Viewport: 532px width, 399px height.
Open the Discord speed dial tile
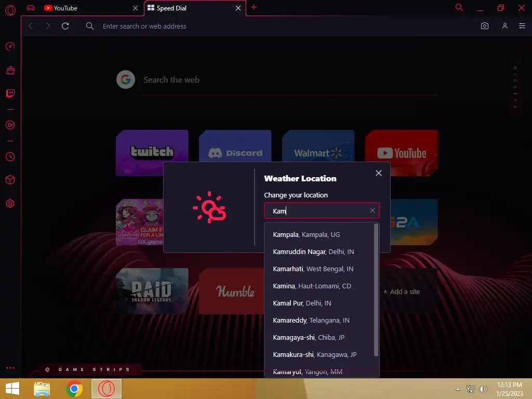pyautogui.click(x=235, y=146)
